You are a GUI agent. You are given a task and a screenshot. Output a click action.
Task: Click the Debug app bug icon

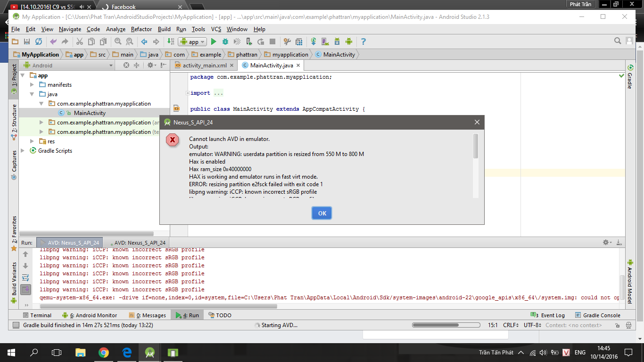coord(225,41)
